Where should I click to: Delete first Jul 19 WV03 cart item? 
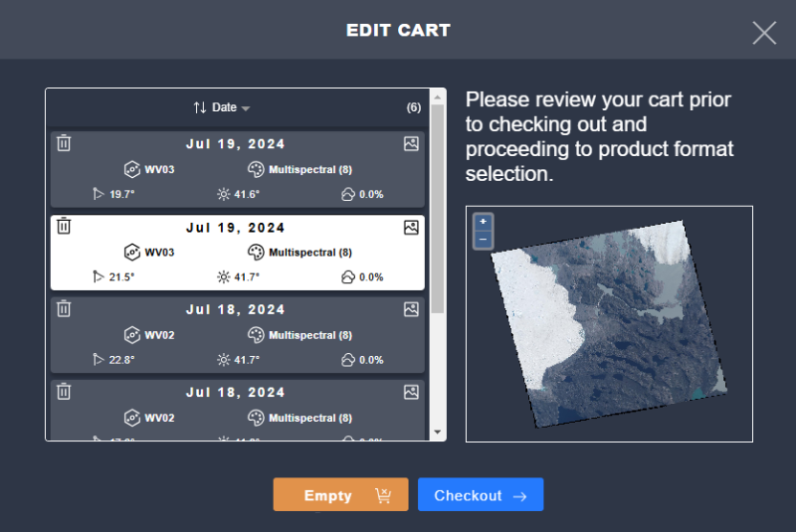64,143
